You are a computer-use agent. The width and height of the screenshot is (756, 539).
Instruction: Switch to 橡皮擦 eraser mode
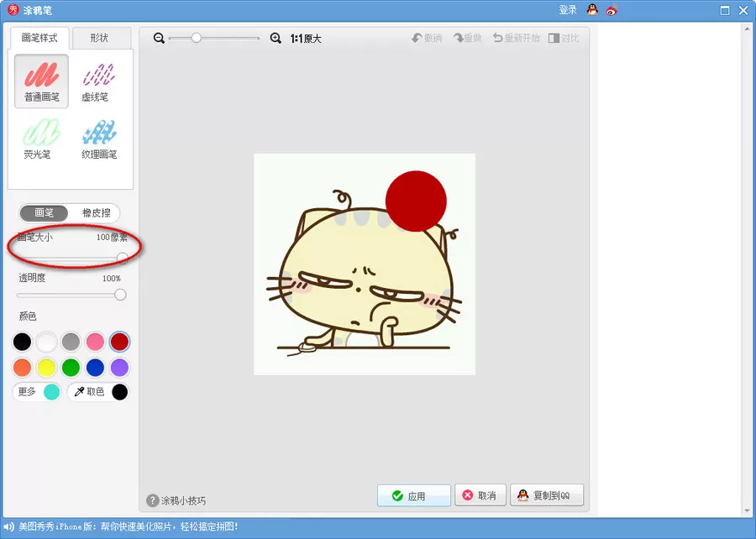click(96, 213)
